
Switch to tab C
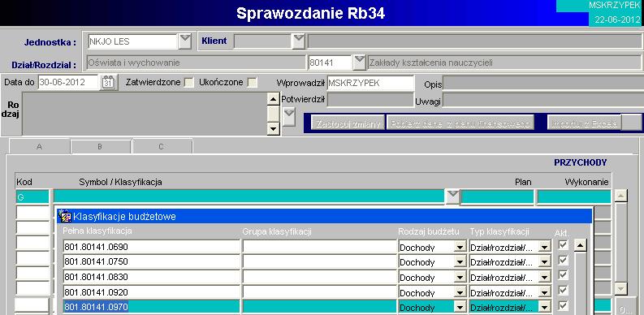pyautogui.click(x=162, y=147)
